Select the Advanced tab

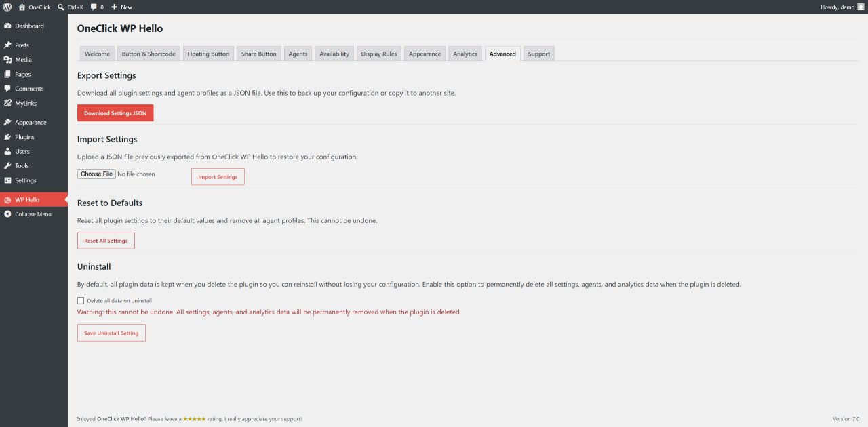click(502, 54)
